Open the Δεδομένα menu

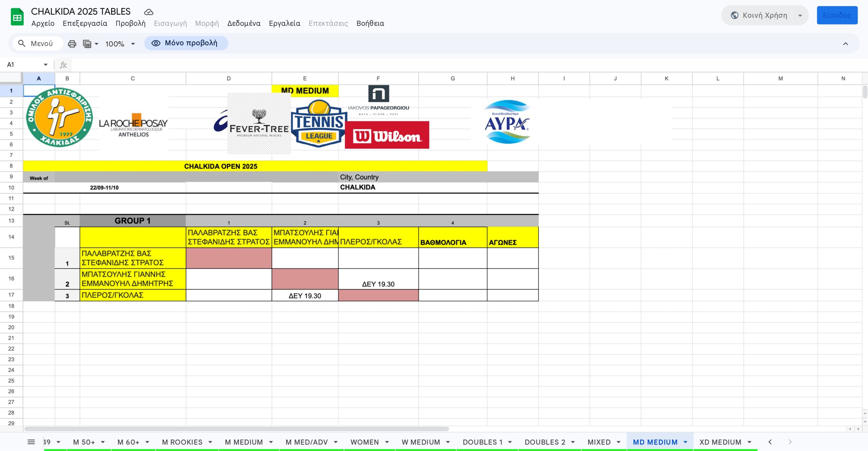(244, 23)
